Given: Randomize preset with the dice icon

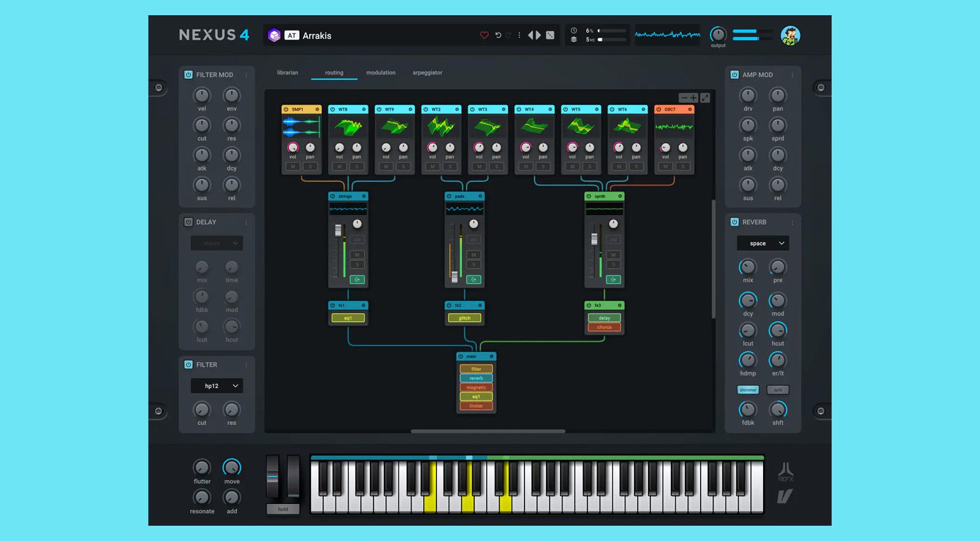Looking at the screenshot, I should point(550,36).
